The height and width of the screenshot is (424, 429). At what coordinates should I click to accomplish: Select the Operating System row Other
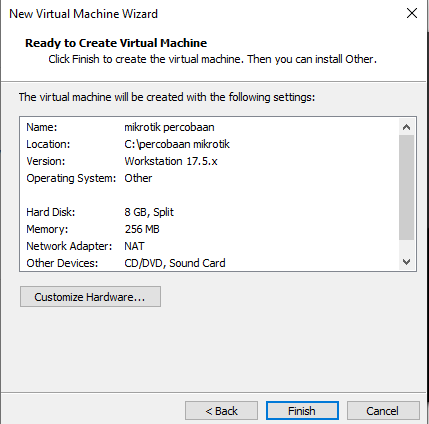point(209,178)
